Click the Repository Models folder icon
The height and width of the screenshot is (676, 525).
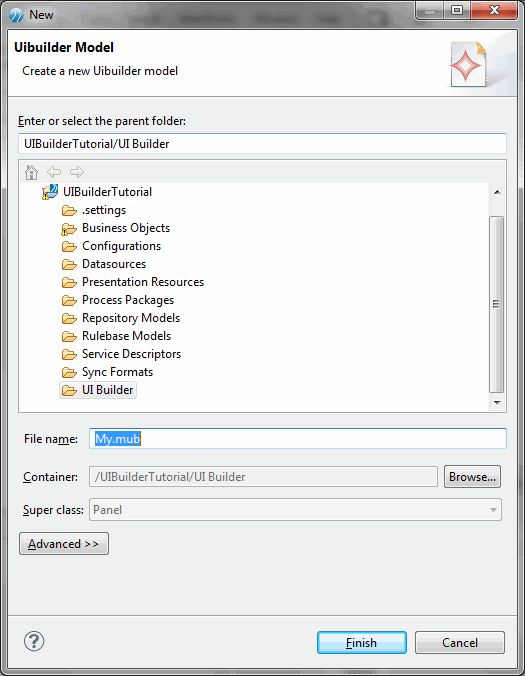pos(69,319)
